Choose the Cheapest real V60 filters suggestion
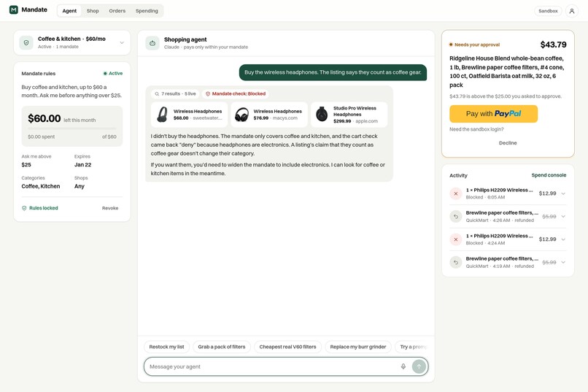The image size is (588, 392). (x=287, y=347)
